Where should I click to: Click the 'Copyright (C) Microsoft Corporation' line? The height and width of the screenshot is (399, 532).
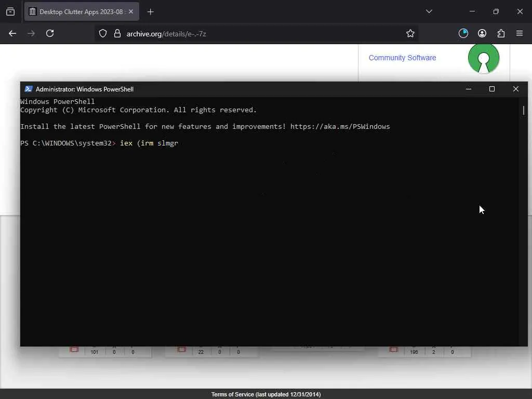point(138,110)
